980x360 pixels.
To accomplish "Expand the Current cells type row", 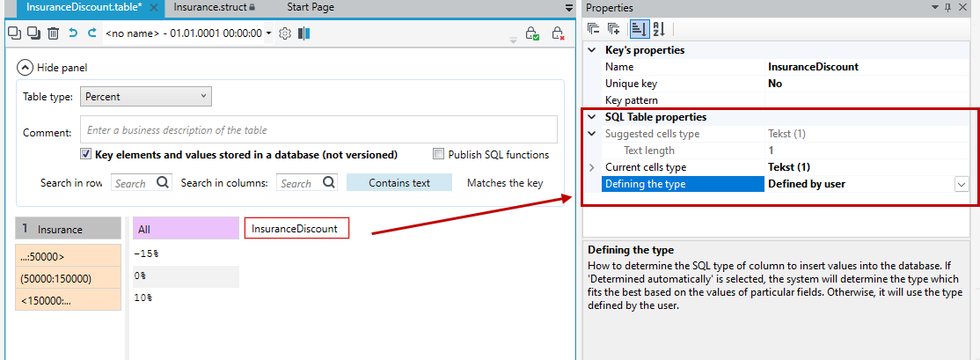I will pyautogui.click(x=593, y=167).
